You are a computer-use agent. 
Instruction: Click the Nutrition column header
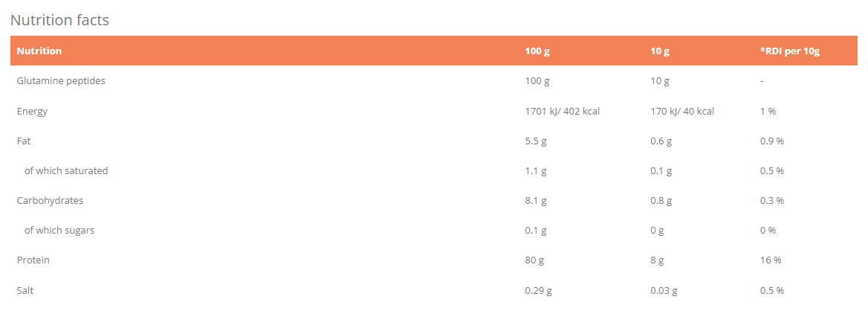point(39,51)
